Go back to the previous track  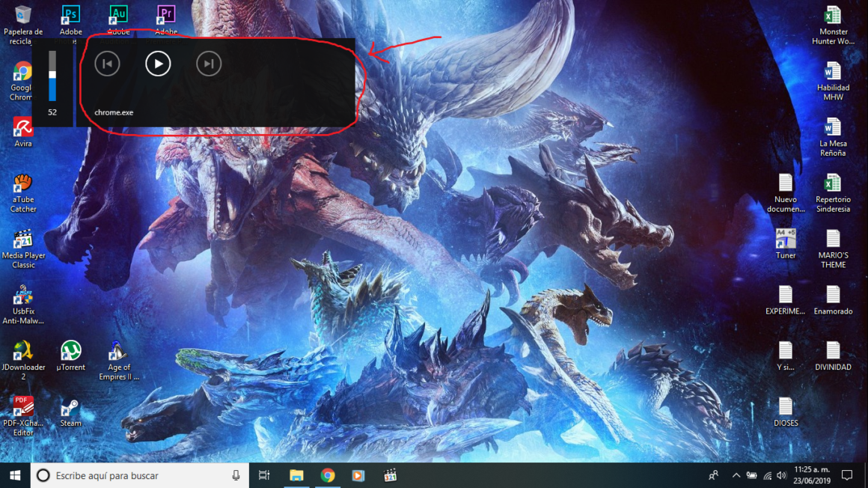(107, 64)
